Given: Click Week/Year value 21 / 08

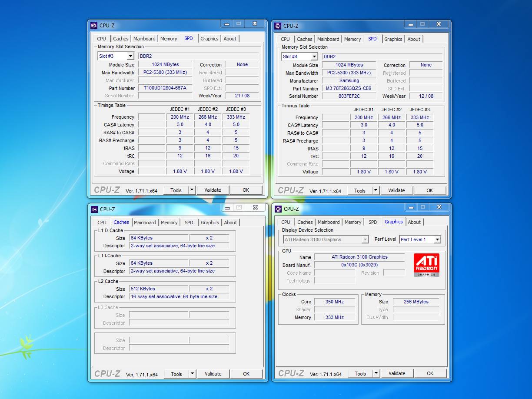Looking at the screenshot, I should click(x=242, y=96).
